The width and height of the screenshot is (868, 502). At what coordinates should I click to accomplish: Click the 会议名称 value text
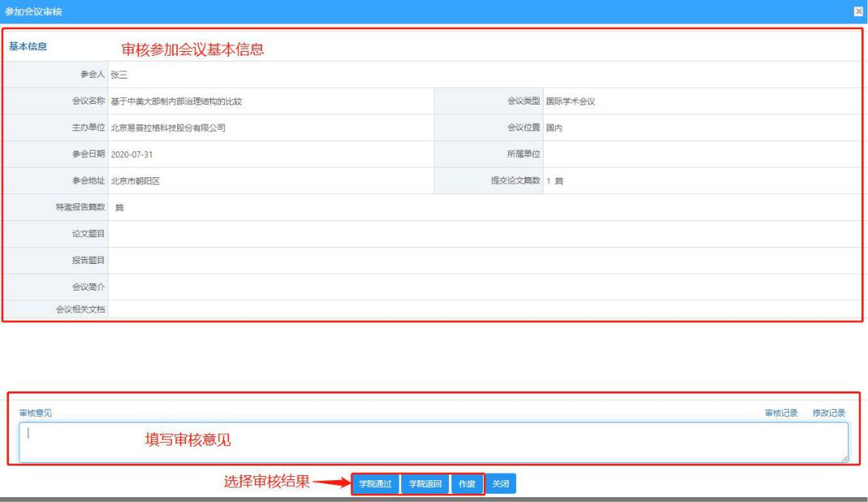176,101
